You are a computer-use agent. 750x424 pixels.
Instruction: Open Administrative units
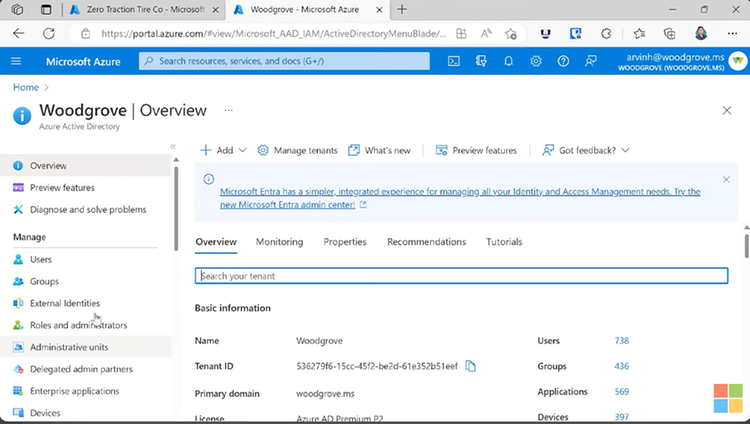86,347
